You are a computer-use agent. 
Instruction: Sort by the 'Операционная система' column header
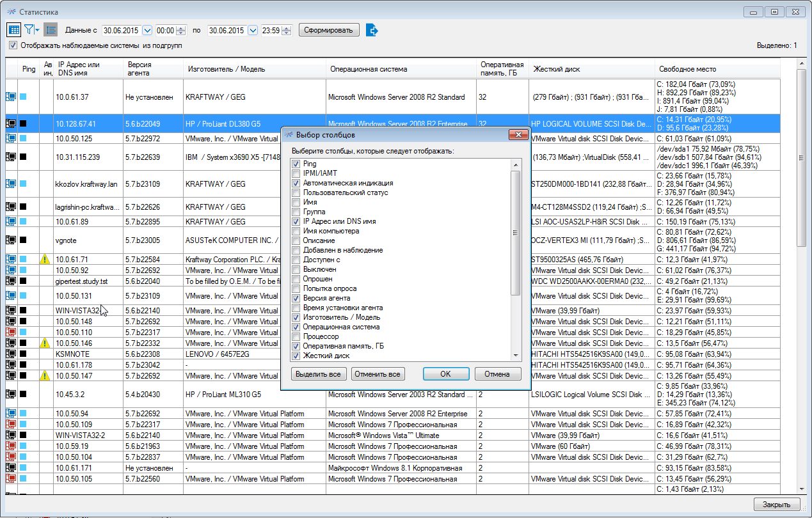[x=369, y=69]
